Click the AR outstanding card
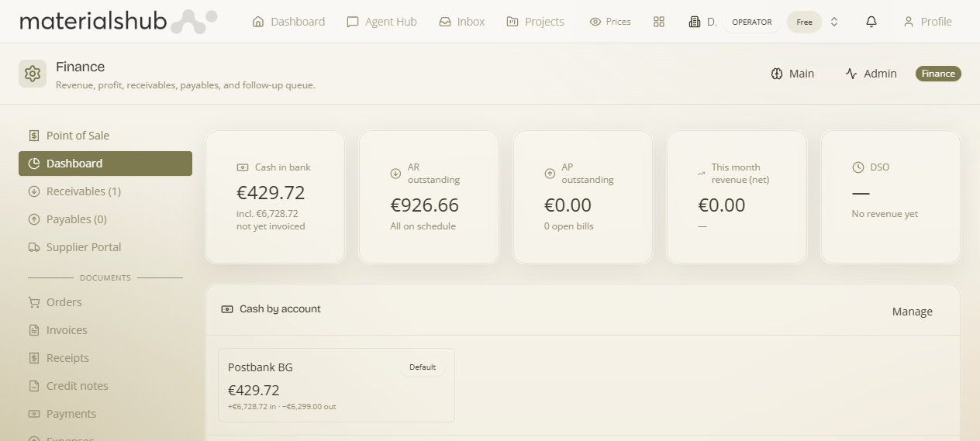 pos(429,197)
